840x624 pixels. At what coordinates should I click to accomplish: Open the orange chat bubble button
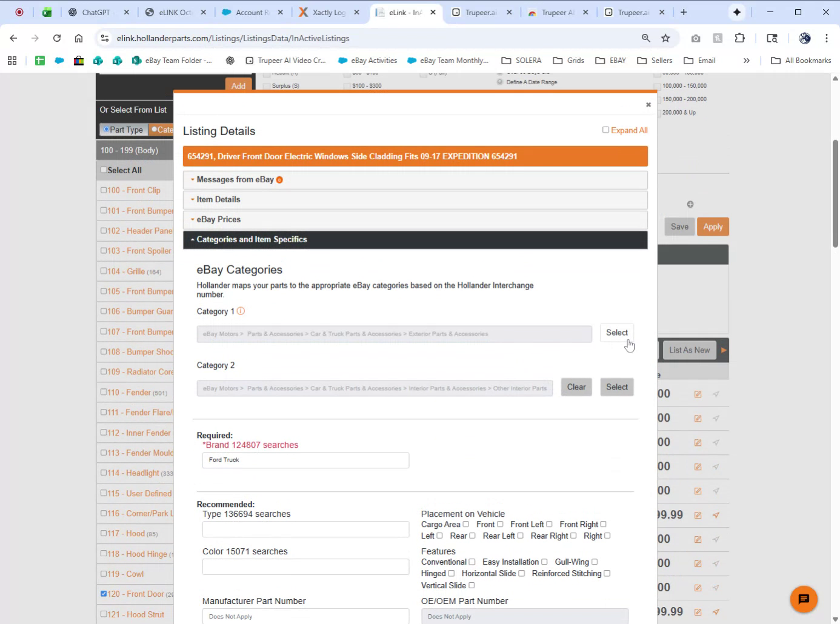pos(804,599)
